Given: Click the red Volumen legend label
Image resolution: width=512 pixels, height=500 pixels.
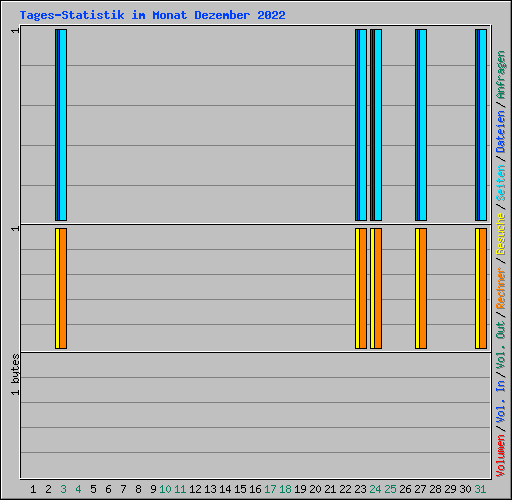Looking at the screenshot, I should pos(501,455).
